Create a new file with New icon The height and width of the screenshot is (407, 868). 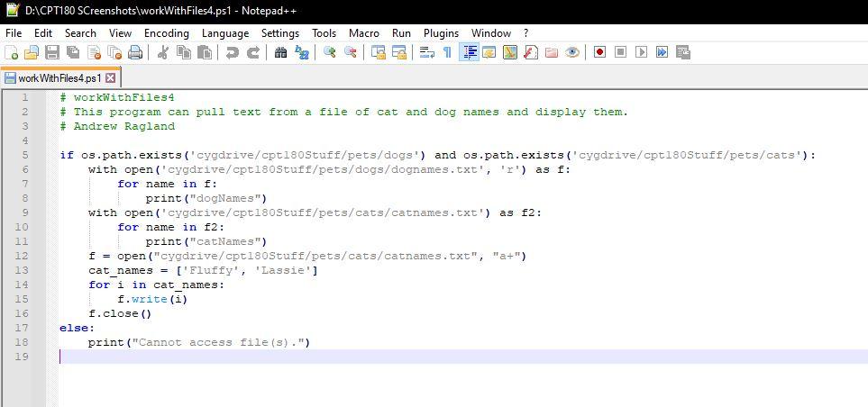pyautogui.click(x=11, y=52)
